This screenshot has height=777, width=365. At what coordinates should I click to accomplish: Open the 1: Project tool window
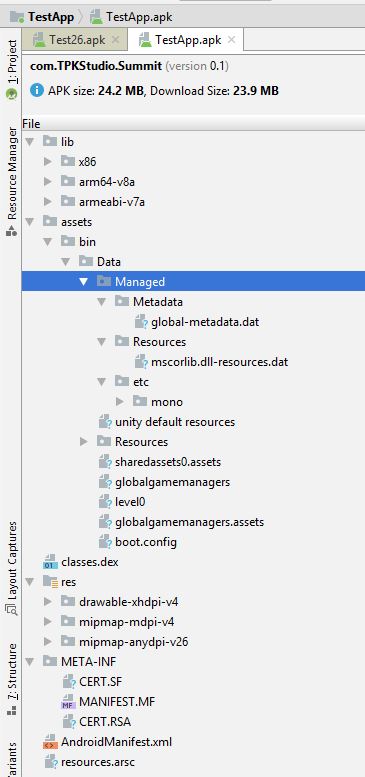[12, 68]
